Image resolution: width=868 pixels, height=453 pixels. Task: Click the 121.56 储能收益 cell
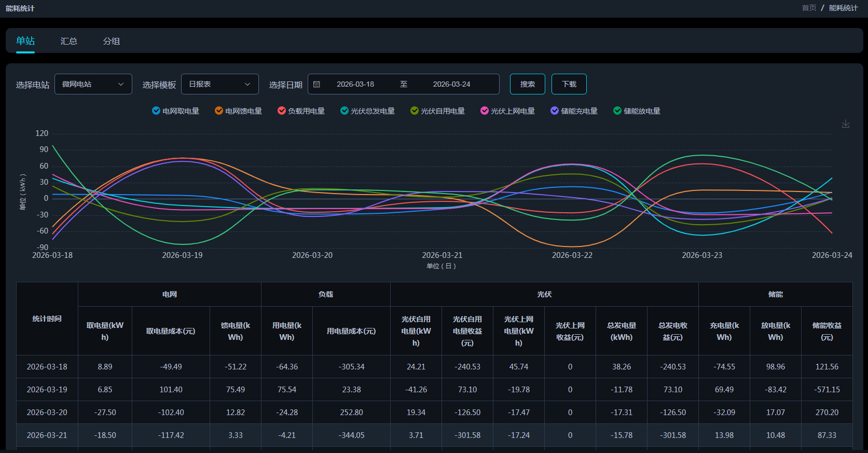[x=827, y=367]
